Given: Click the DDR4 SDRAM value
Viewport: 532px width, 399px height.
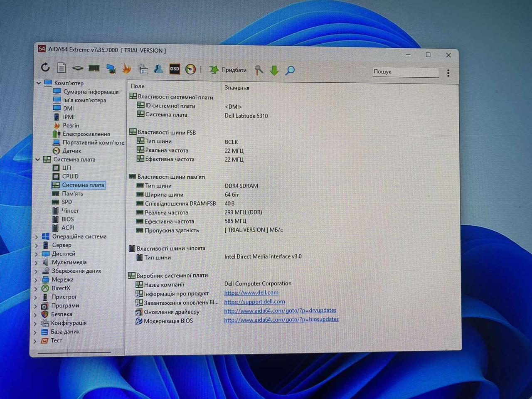Looking at the screenshot, I should coord(241,186).
